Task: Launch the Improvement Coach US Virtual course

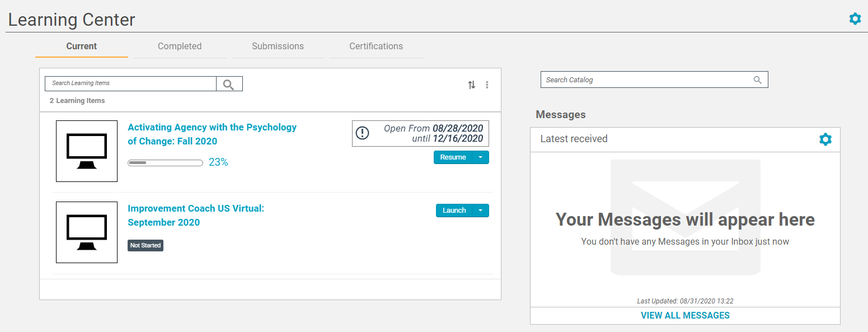Action: pos(454,211)
